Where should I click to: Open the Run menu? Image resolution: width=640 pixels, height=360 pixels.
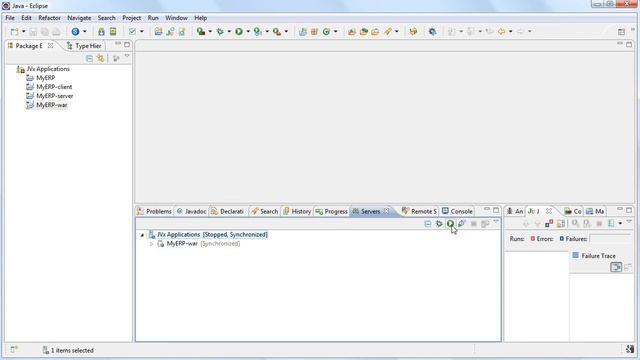153,18
